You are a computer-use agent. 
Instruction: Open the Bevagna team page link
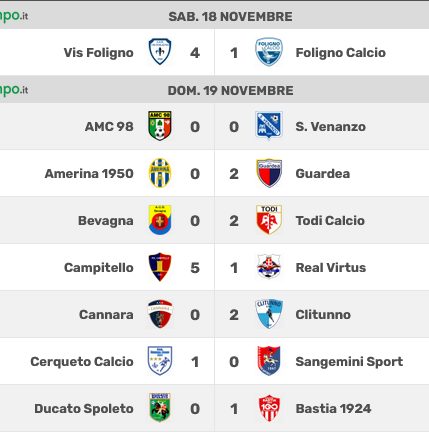click(106, 221)
